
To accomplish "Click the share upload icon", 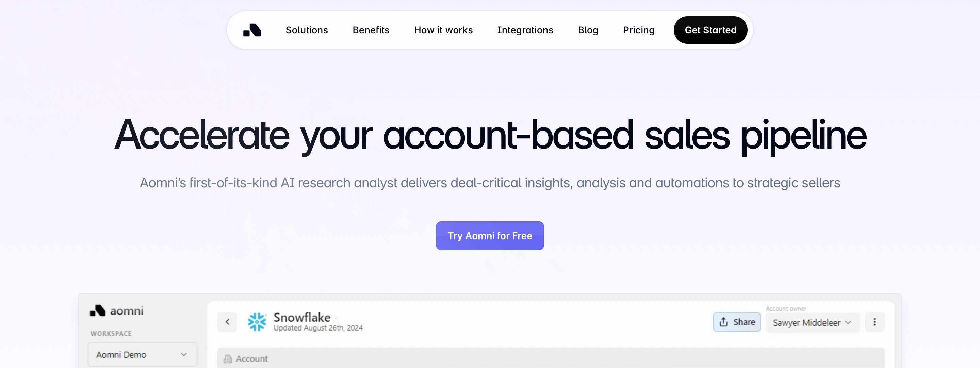I will [x=723, y=322].
